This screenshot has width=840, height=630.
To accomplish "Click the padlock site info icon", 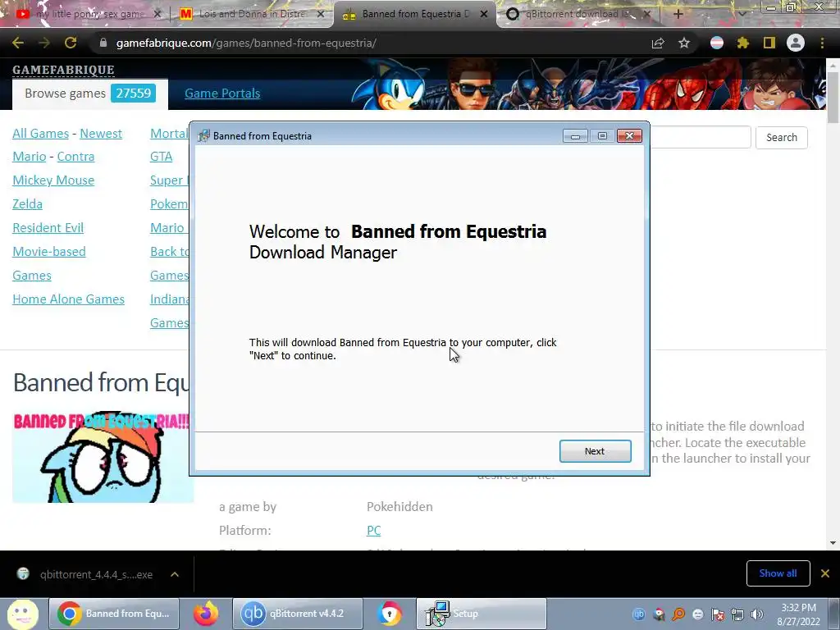I will click(103, 43).
